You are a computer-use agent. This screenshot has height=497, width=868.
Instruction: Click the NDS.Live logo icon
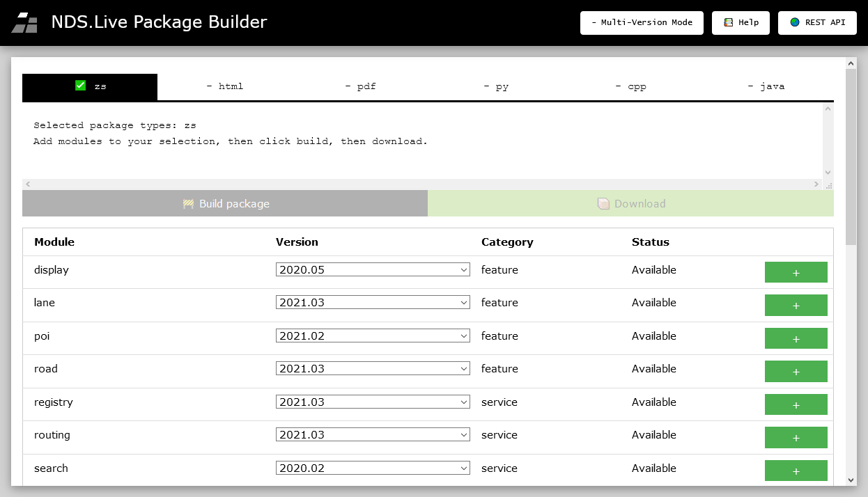[x=24, y=23]
